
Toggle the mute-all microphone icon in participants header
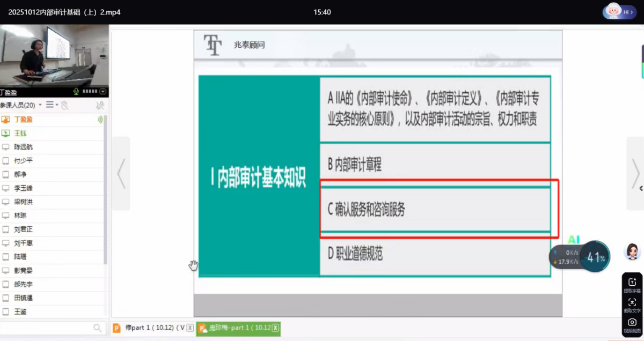click(100, 105)
